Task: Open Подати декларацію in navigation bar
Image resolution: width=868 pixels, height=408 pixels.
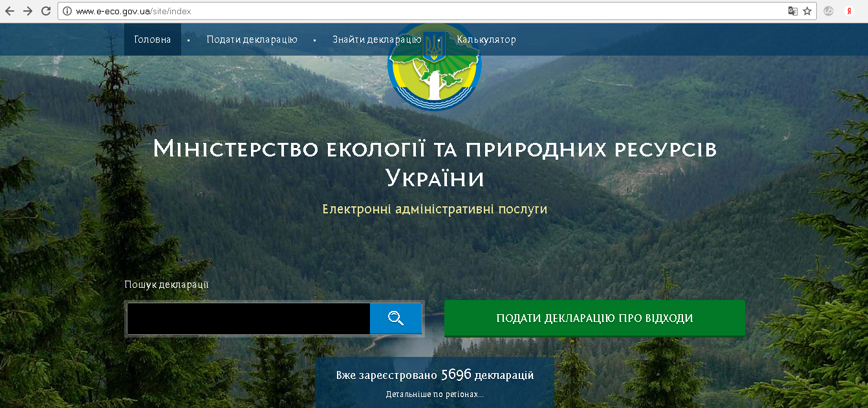Action: click(252, 39)
